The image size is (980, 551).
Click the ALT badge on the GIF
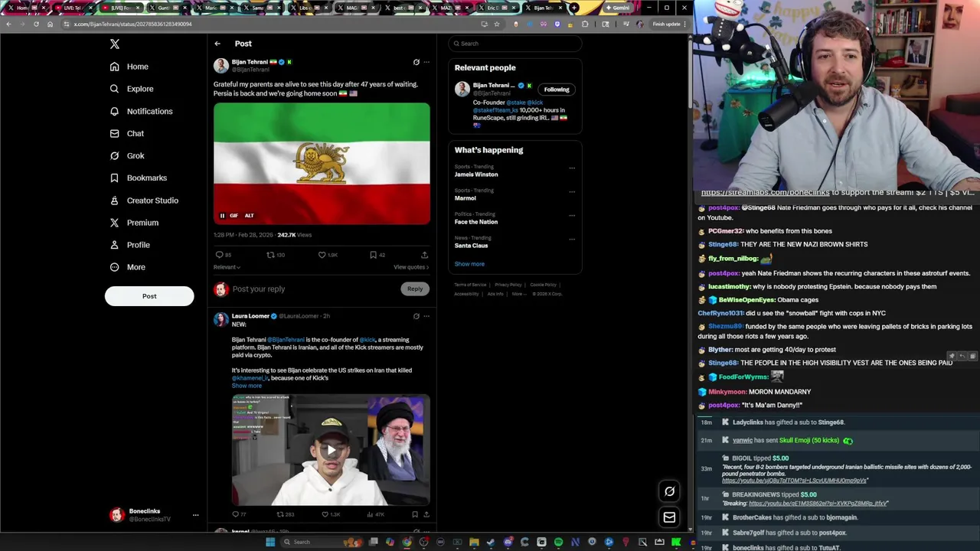point(249,216)
